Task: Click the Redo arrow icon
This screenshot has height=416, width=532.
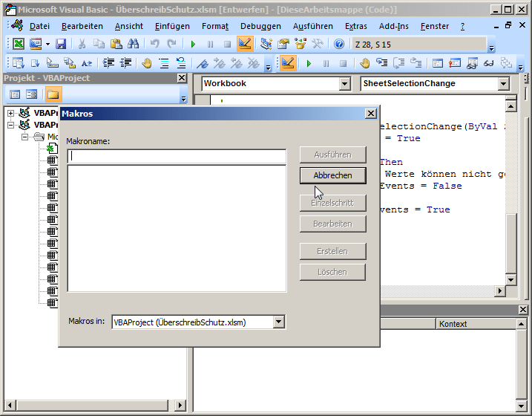Action: pyautogui.click(x=171, y=44)
